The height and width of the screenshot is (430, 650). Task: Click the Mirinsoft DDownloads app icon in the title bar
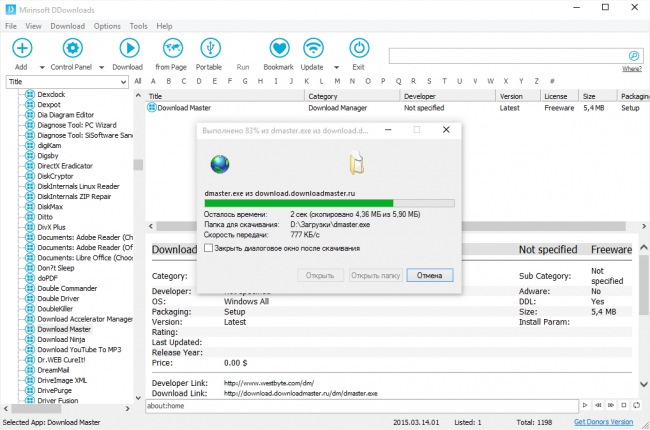pos(10,9)
